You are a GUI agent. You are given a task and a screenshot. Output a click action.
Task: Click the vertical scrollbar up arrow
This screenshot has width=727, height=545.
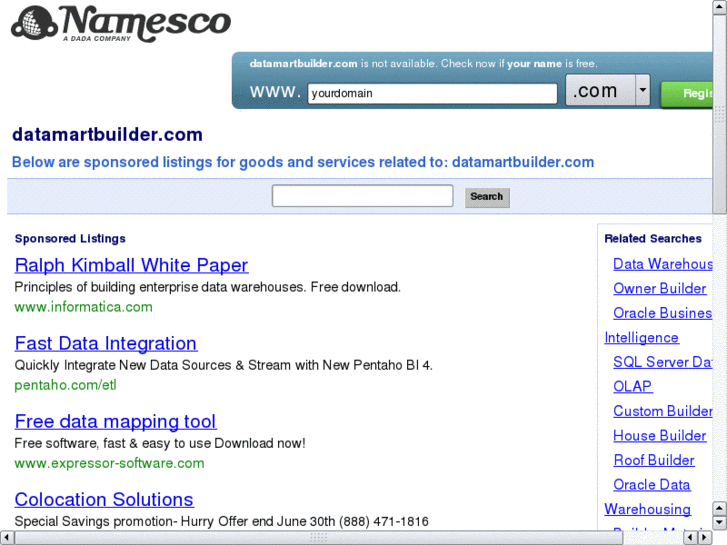pos(719,6)
